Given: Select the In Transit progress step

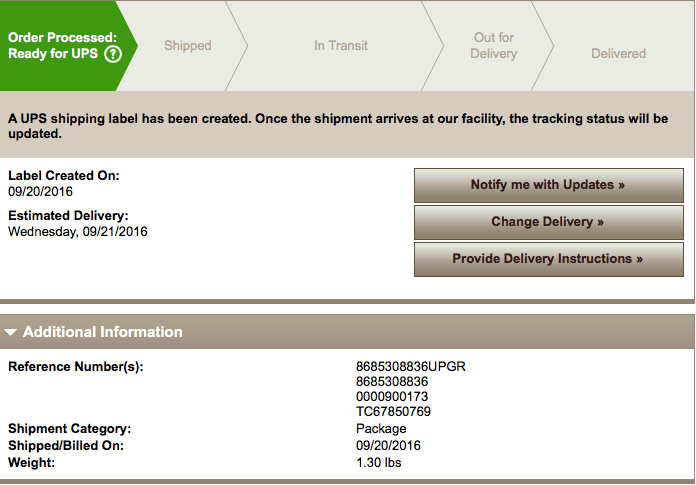Looking at the screenshot, I should (x=341, y=45).
